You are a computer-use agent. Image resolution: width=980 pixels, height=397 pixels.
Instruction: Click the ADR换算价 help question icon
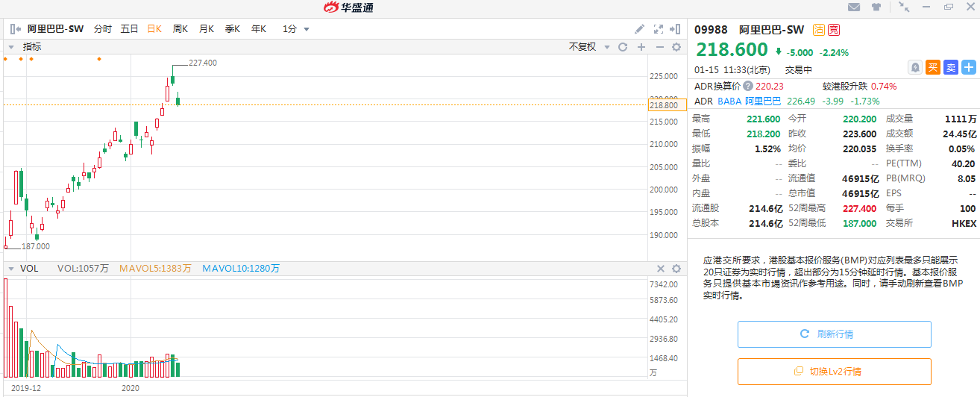(x=747, y=86)
